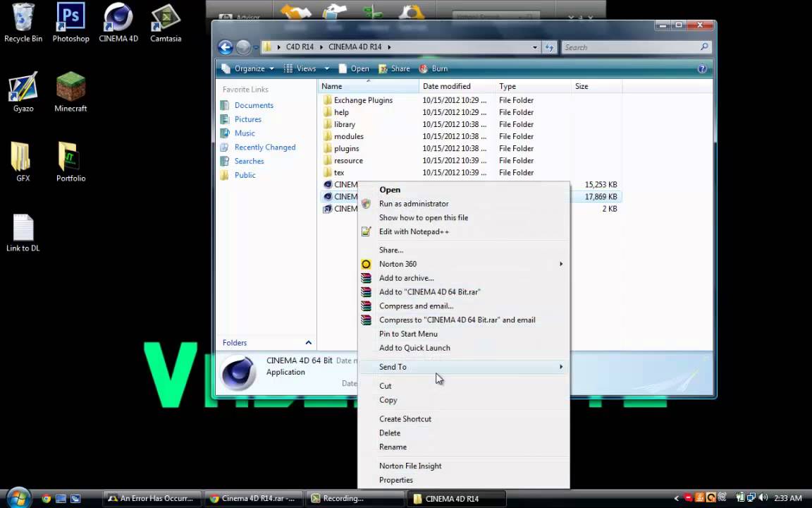Click the Burn toolbar button
The width and height of the screenshot is (812, 508).
click(x=433, y=68)
